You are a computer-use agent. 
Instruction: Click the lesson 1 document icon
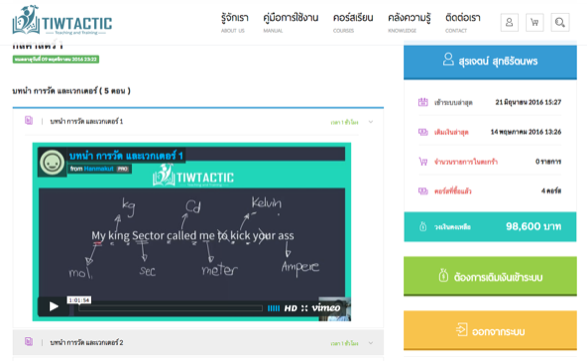[x=29, y=121]
